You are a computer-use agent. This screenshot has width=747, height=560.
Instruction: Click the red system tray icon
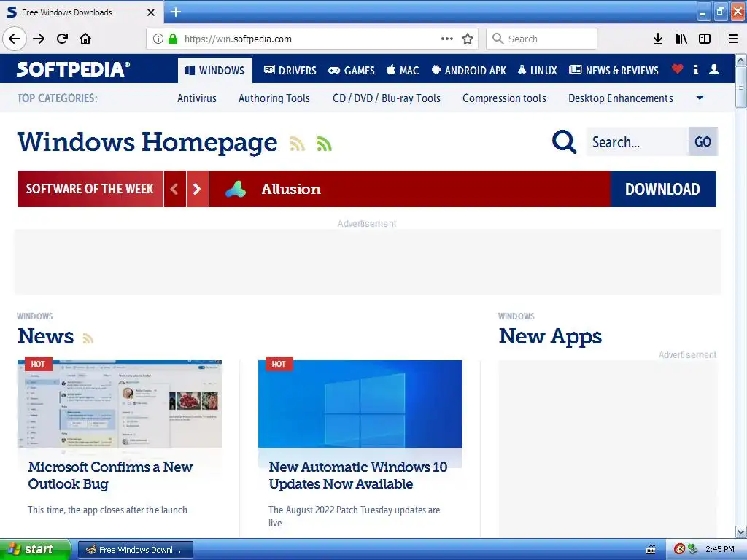pos(679,549)
